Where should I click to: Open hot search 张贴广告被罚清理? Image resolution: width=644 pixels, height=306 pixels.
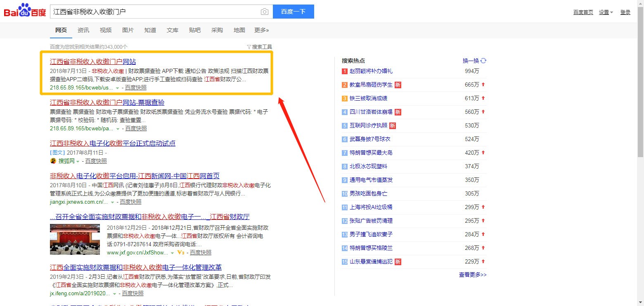pos(371,221)
